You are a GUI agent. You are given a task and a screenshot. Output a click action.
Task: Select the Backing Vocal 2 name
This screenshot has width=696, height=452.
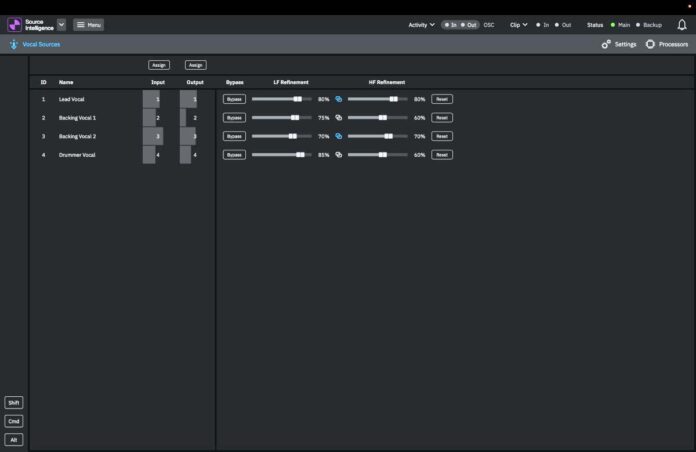pos(77,136)
